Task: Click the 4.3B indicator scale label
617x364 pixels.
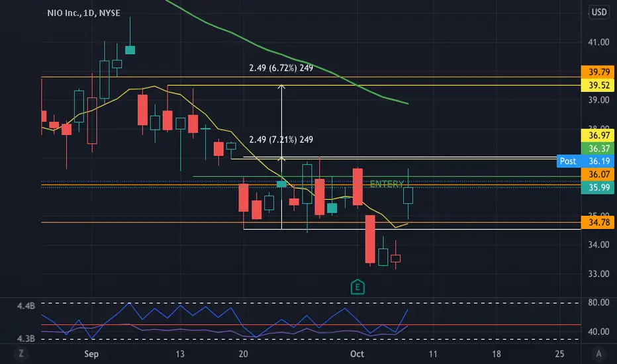Action: click(26, 338)
